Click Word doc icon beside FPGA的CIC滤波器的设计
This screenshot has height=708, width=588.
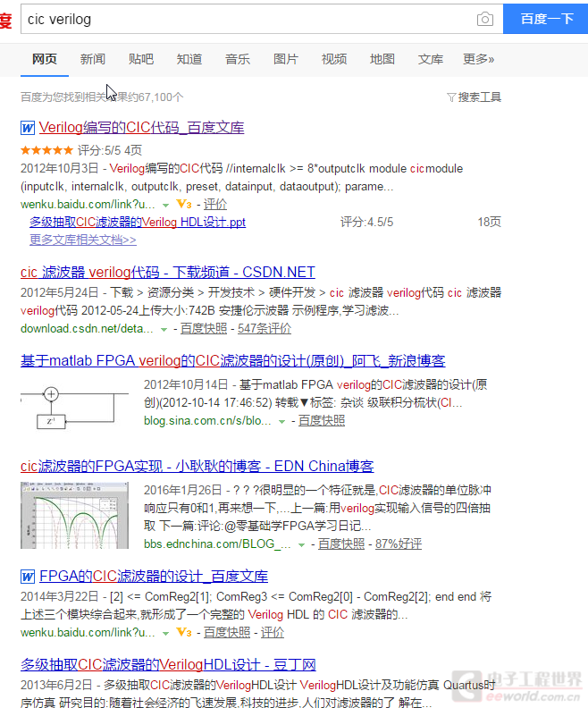tap(28, 577)
